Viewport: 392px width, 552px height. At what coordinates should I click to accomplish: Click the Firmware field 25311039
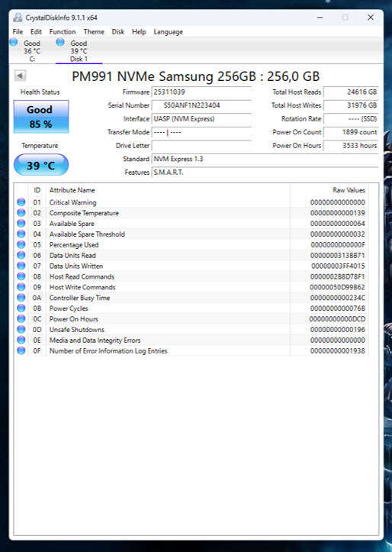201,92
